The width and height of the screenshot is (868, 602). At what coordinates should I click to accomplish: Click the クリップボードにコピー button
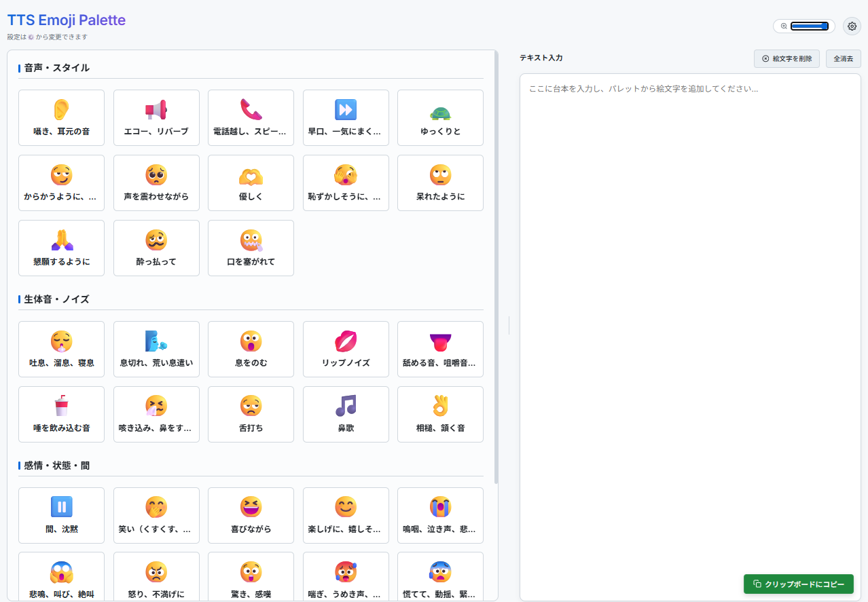coord(798,584)
